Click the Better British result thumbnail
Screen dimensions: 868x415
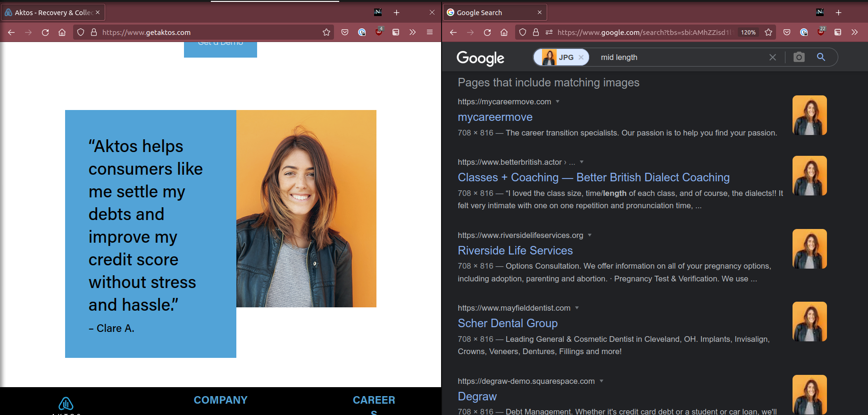click(810, 176)
